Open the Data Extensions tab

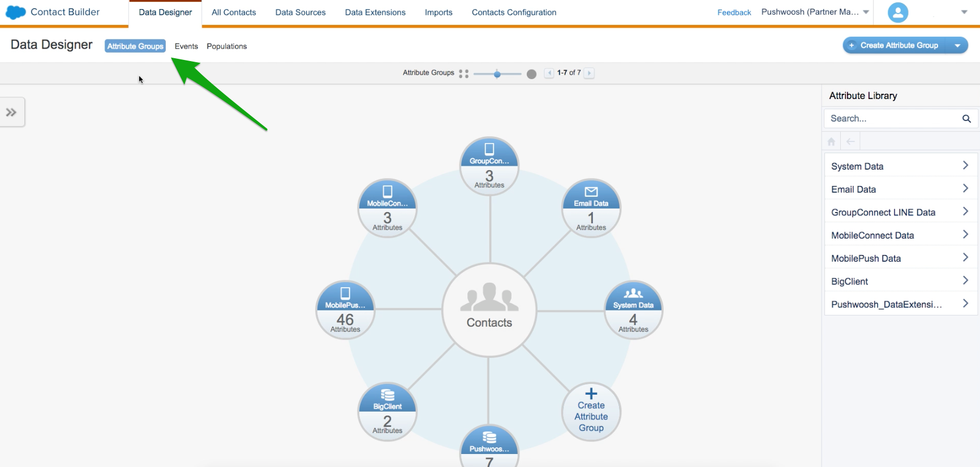coord(375,12)
